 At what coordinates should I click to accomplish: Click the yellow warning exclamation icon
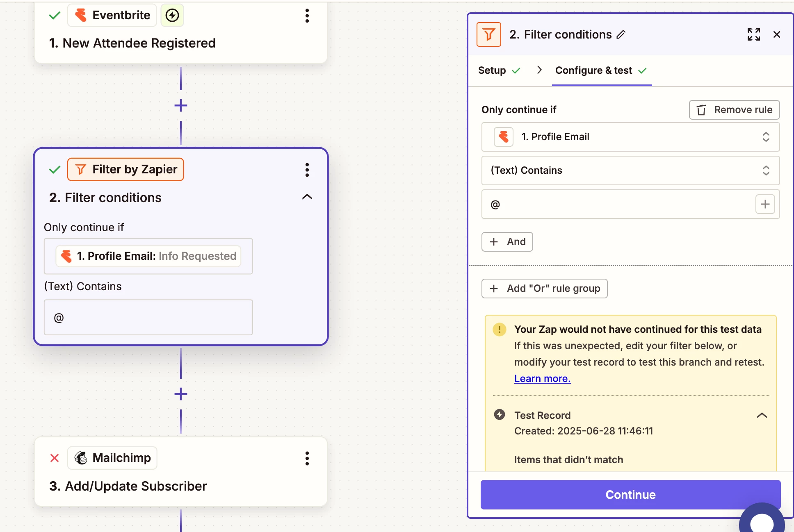[500, 330]
